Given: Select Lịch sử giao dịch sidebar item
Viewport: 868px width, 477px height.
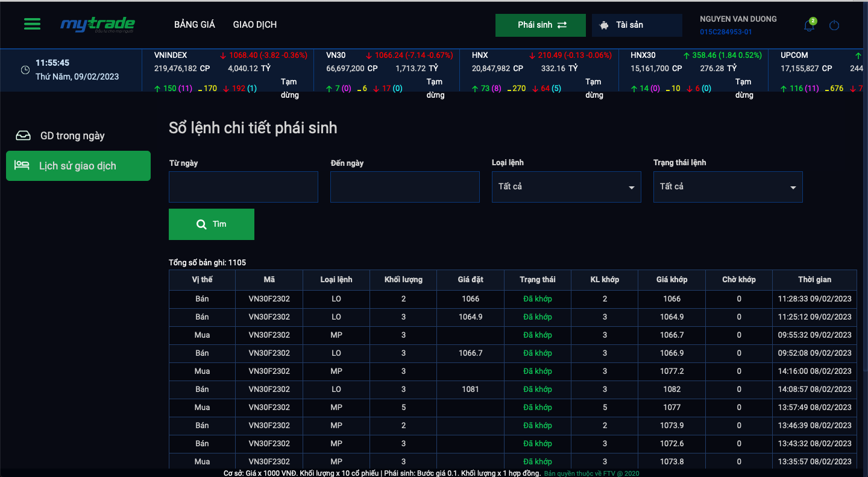Looking at the screenshot, I should click(x=78, y=166).
